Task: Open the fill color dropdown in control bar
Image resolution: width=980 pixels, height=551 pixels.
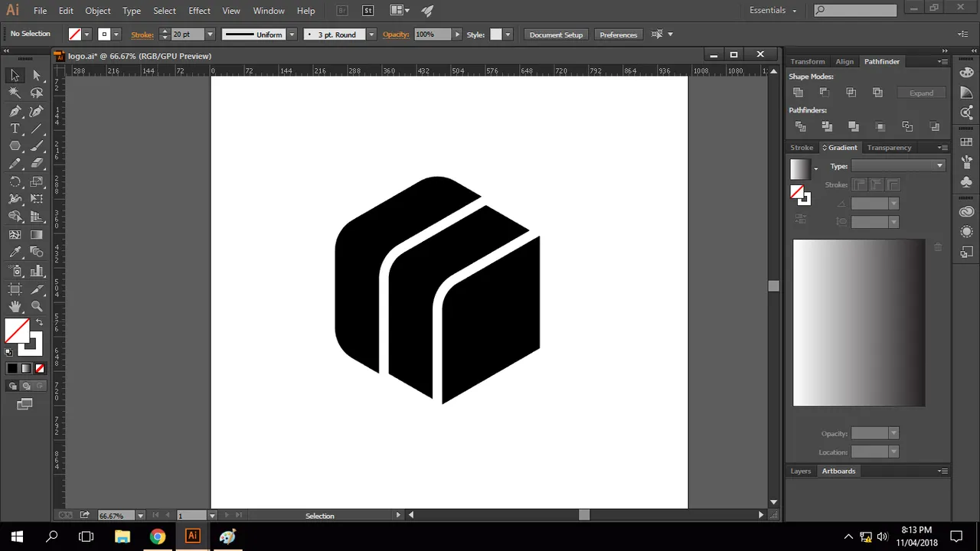Action: [87, 34]
